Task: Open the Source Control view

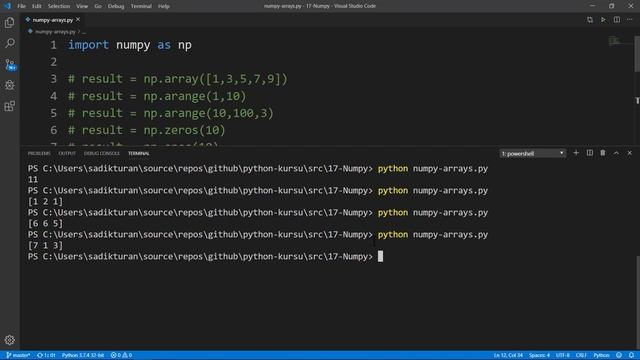Action: point(9,64)
